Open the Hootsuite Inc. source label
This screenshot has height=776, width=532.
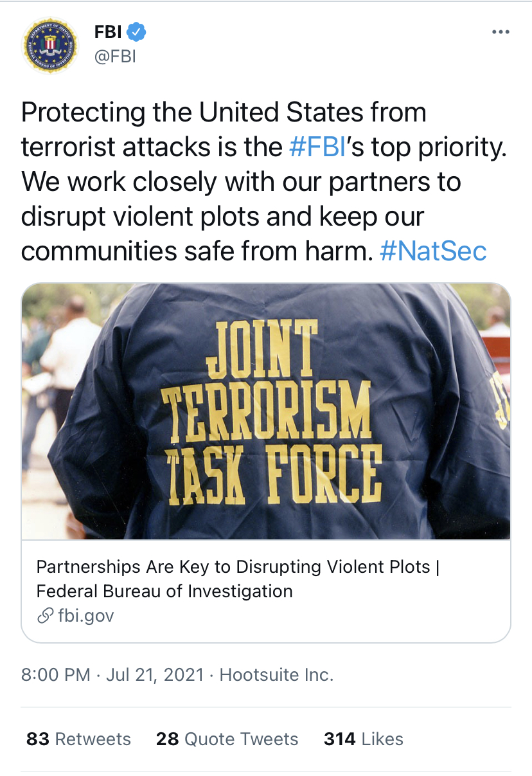tap(276, 675)
